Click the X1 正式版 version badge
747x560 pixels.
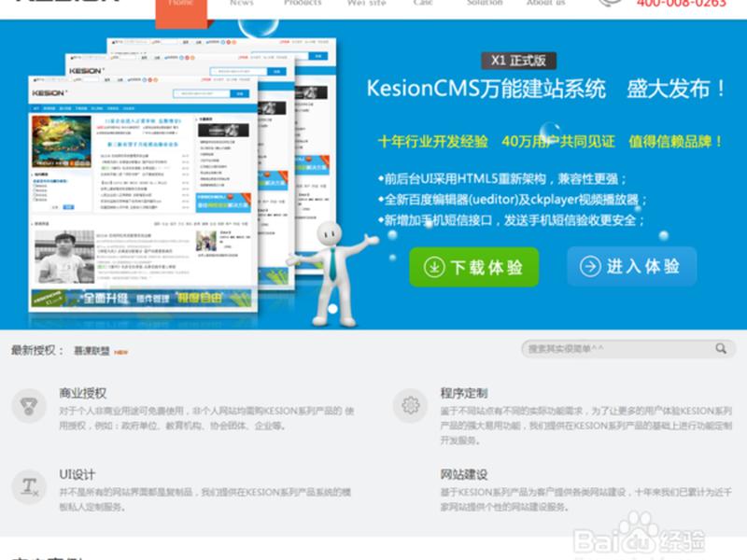pyautogui.click(x=518, y=61)
